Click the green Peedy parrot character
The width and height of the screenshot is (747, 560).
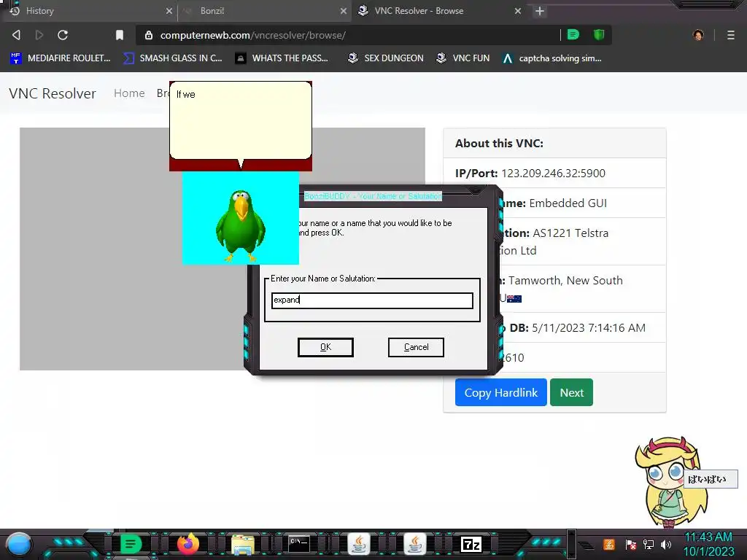[x=241, y=225]
